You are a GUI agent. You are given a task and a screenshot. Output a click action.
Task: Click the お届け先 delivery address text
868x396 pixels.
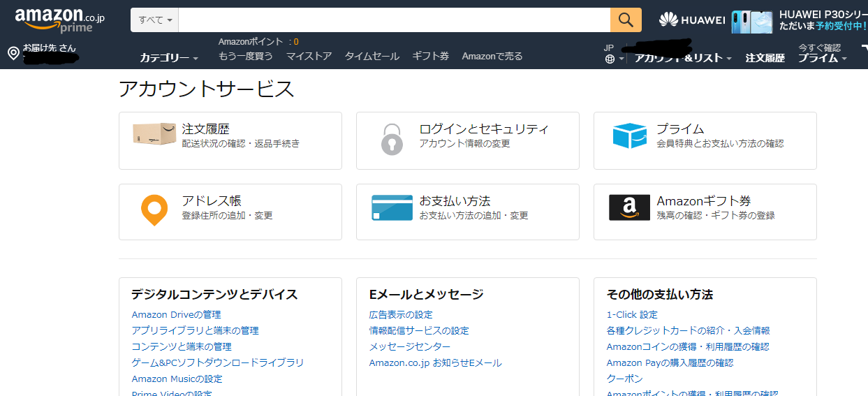[50, 48]
